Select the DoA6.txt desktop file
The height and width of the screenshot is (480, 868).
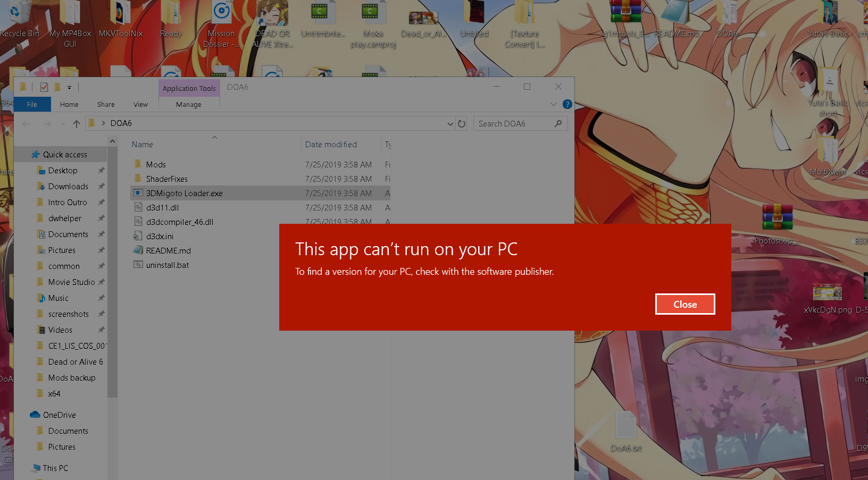click(x=626, y=432)
